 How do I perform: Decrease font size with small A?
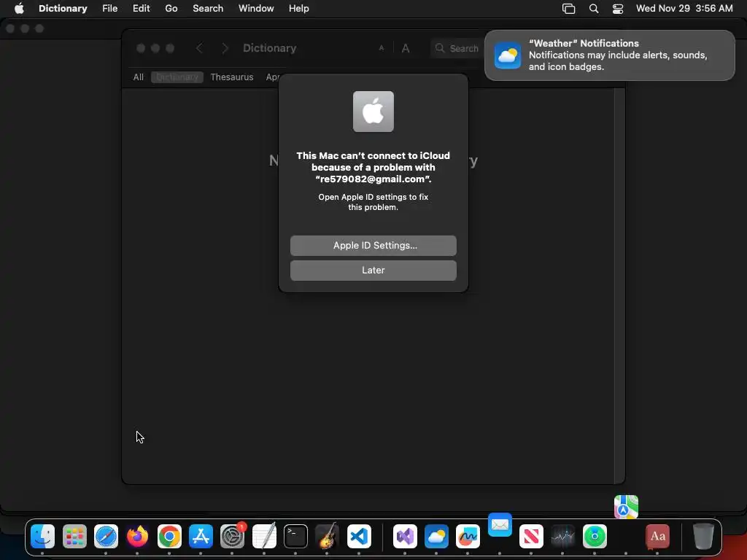click(x=381, y=48)
